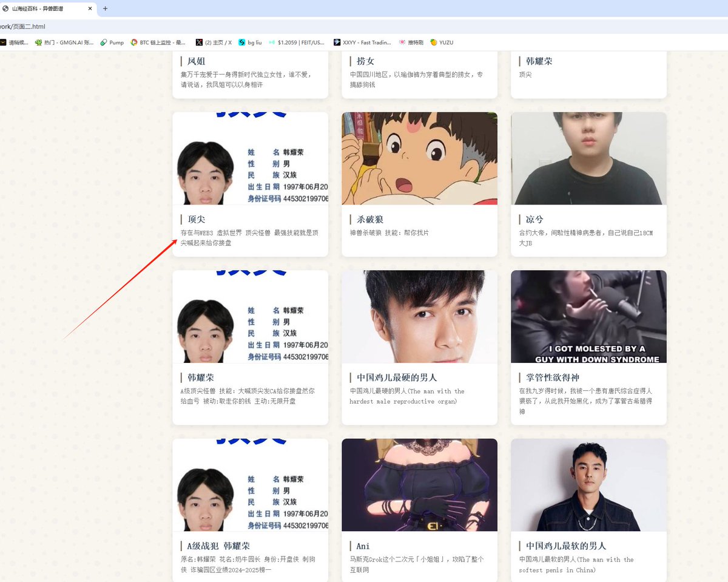This screenshot has height=582, width=728.
Task: Click the 中国鸡儿最硬的男人 card title
Action: pyautogui.click(x=397, y=377)
